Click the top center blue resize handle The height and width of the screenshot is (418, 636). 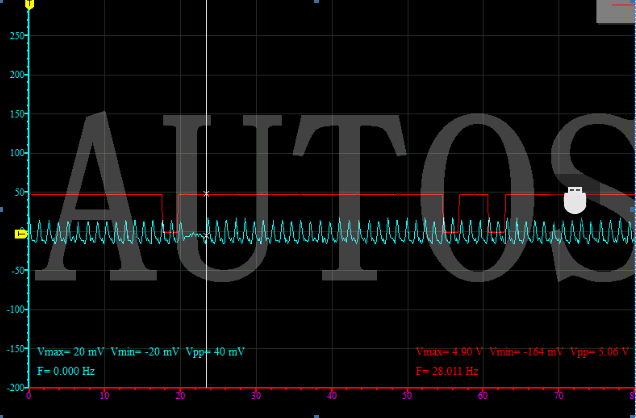[x=316, y=1]
